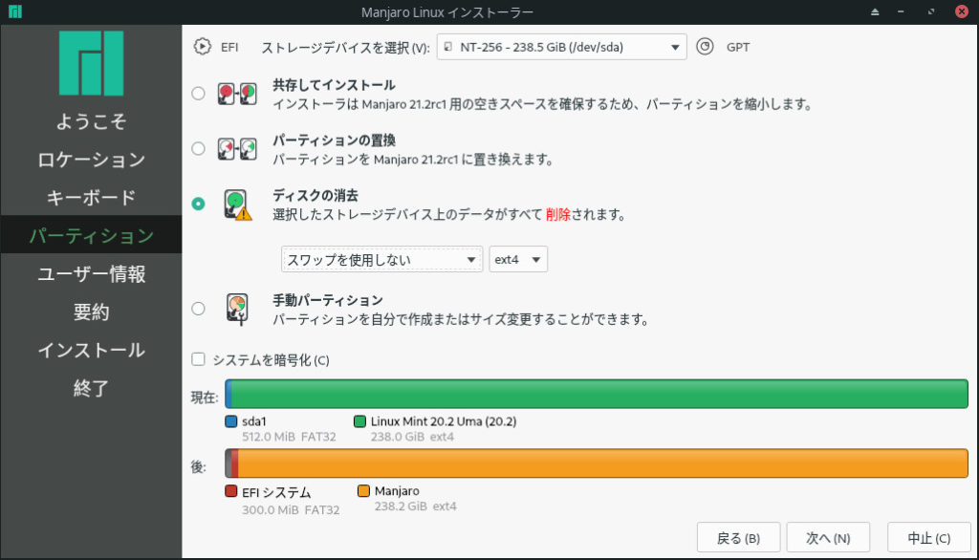Click the install alongside disk icon
This screenshot has width=979, height=560.
click(237, 94)
